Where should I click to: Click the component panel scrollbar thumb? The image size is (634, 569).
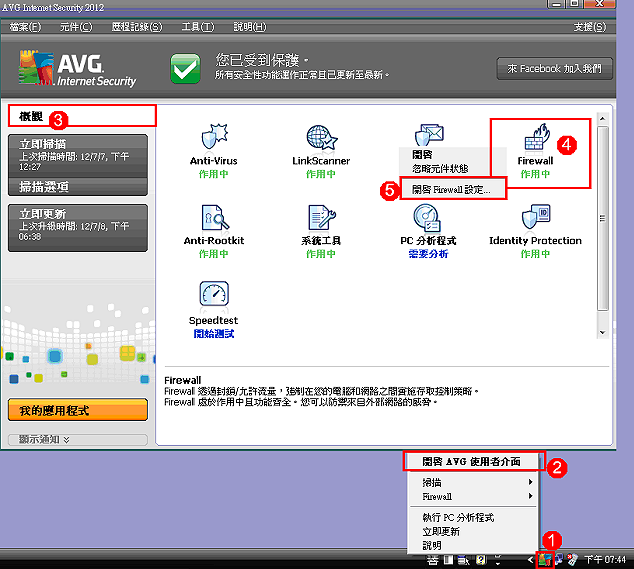coord(602,218)
